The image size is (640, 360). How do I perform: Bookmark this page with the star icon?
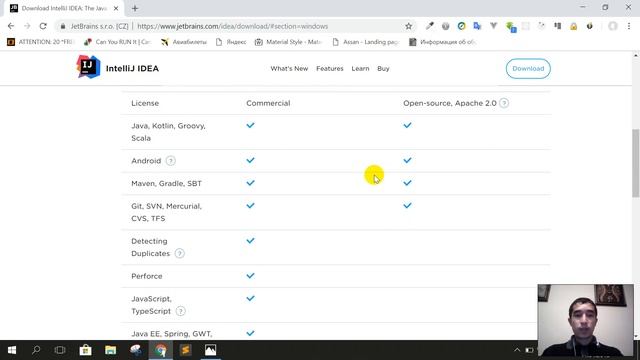pyautogui.click(x=409, y=26)
